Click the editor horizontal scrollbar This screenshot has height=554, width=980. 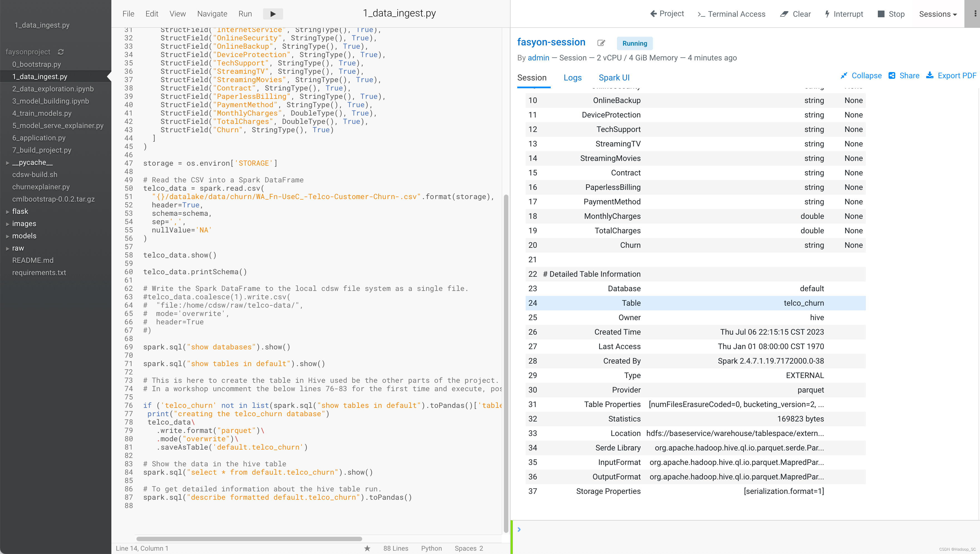(249, 539)
